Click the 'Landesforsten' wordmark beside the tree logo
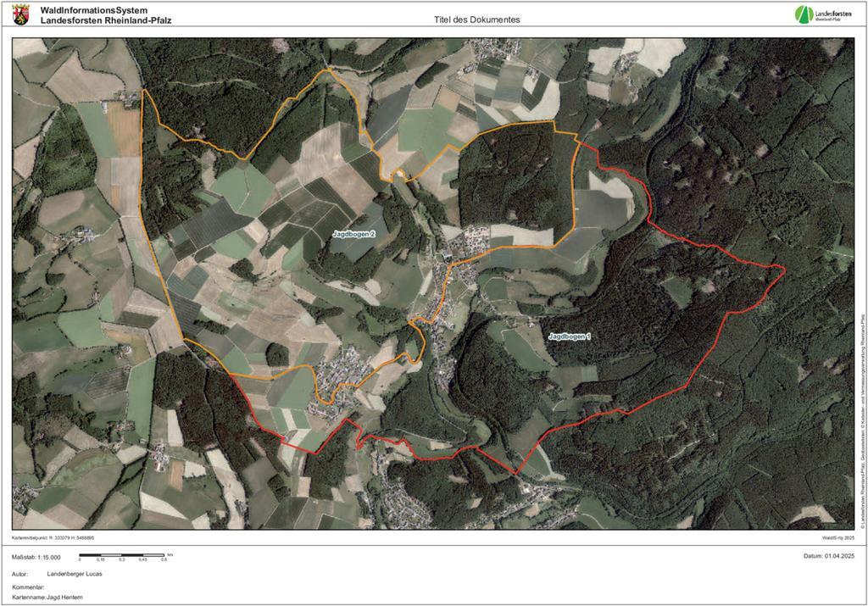The width and height of the screenshot is (868, 606). [x=832, y=14]
